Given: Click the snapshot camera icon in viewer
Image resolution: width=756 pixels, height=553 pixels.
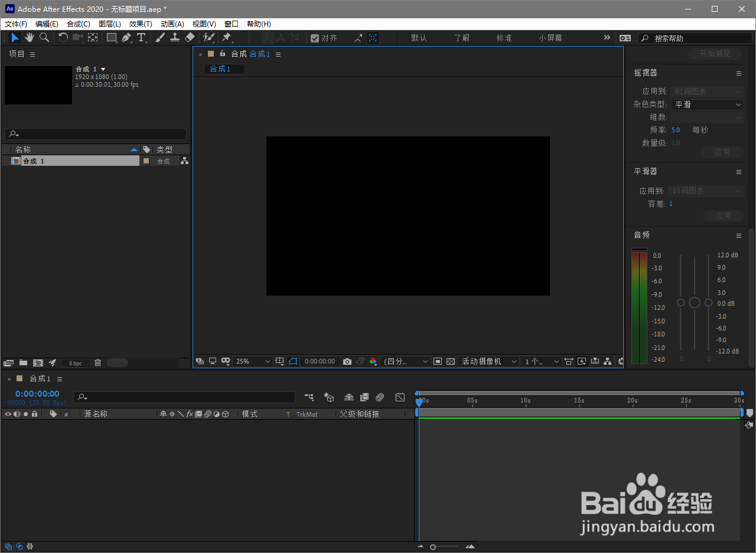Looking at the screenshot, I should (347, 361).
